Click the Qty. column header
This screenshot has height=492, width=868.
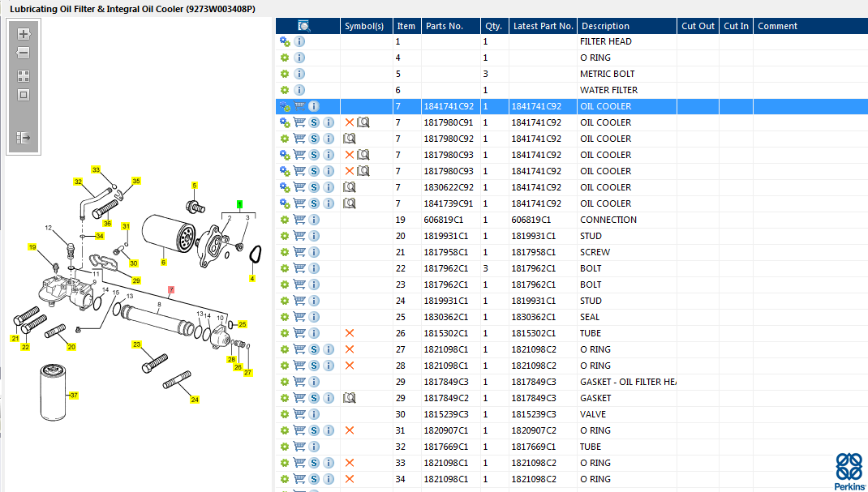point(494,26)
